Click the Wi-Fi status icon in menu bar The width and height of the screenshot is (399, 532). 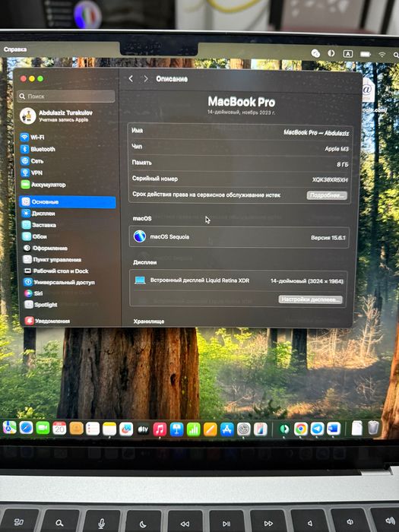pos(382,54)
